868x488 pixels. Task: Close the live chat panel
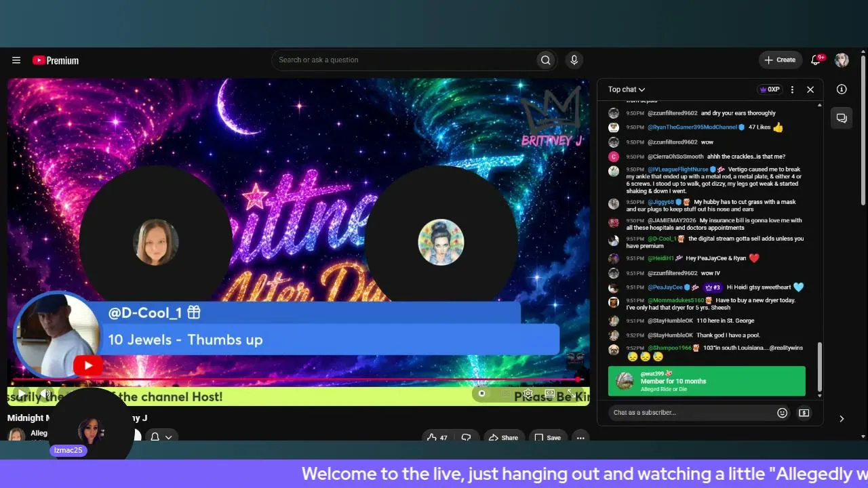(810, 89)
